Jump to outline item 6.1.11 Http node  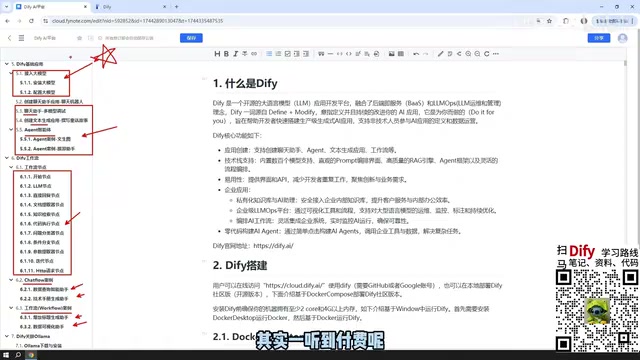click(42, 271)
